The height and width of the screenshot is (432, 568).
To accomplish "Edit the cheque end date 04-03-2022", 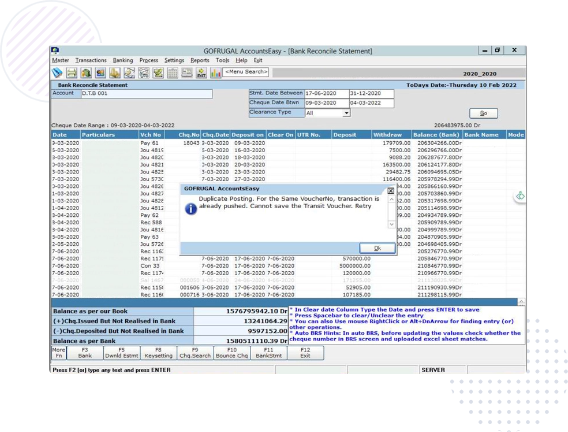I will [x=372, y=103].
